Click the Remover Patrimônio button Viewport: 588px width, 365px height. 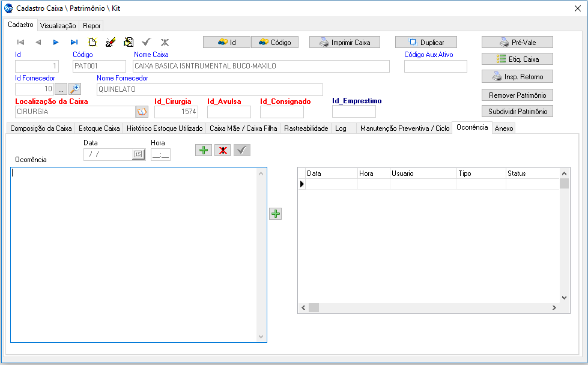coord(517,95)
